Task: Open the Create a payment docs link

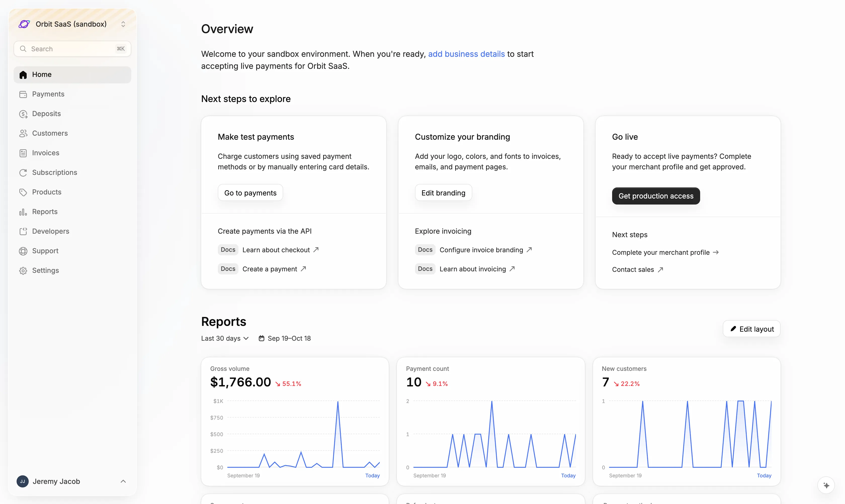Action: pyautogui.click(x=274, y=269)
